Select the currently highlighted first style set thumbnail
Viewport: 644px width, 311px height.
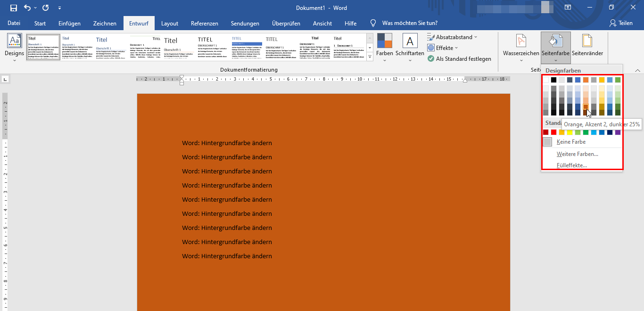pyautogui.click(x=43, y=47)
